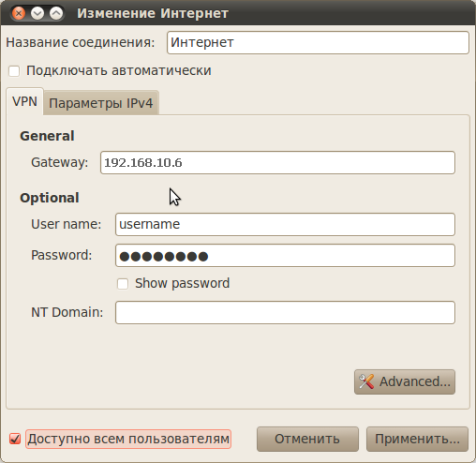Screen dimensions: 476x463
Task: Click the Доступно всем пользователям label
Action: click(128, 439)
